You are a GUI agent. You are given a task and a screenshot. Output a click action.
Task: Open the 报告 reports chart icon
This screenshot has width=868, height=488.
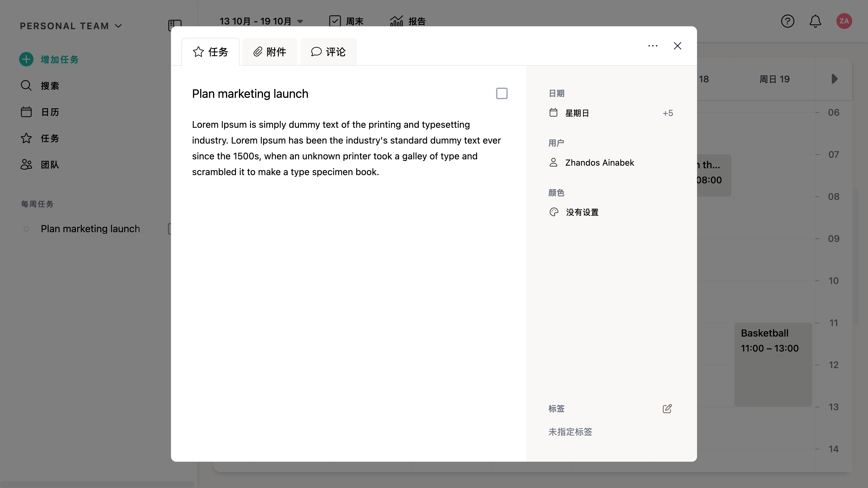click(397, 21)
